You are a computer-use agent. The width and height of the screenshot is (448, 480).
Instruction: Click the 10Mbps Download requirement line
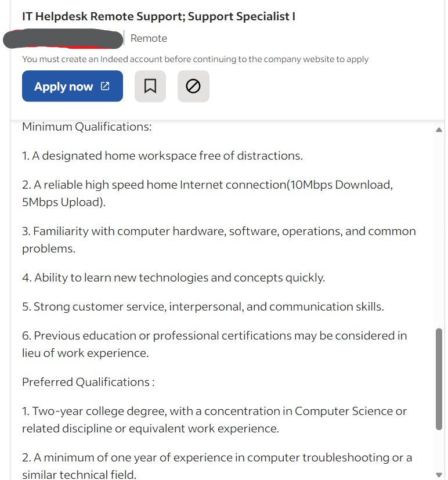tap(206, 184)
